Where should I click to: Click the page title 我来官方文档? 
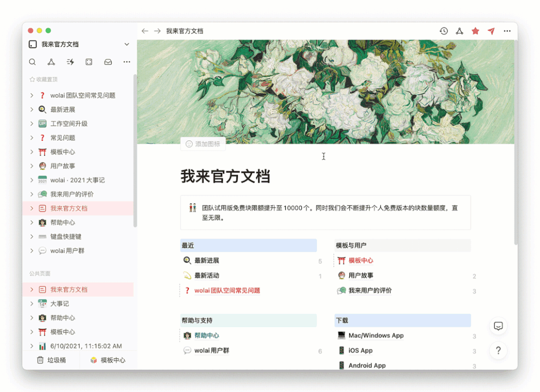tap(225, 176)
